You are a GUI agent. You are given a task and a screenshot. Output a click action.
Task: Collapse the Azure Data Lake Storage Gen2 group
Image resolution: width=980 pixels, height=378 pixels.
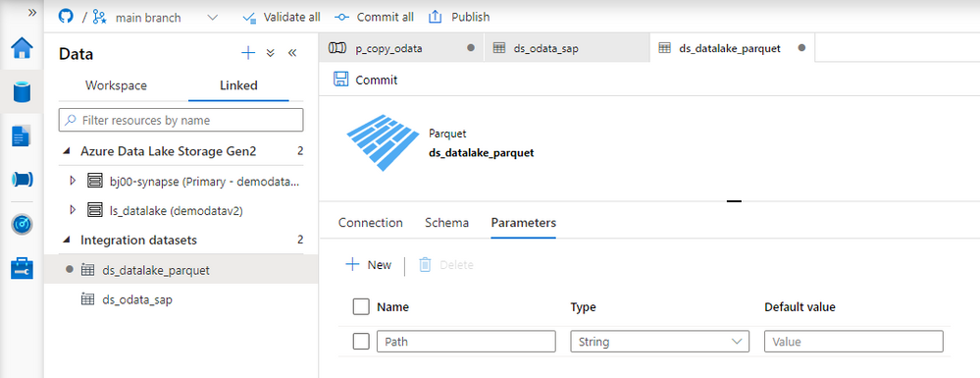[x=67, y=151]
